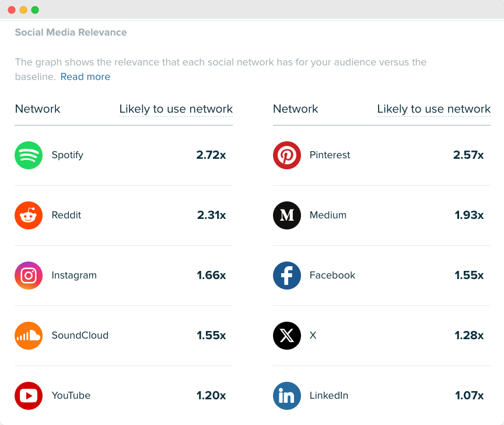Click the Facebook network name
The height and width of the screenshot is (425, 504).
[x=332, y=275]
